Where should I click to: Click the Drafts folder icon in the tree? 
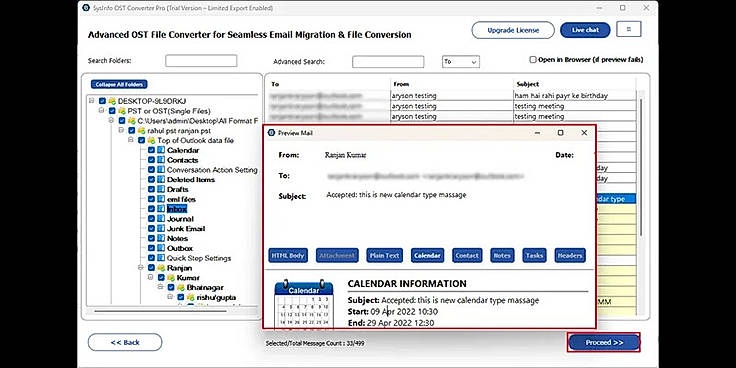pyautogui.click(x=161, y=190)
